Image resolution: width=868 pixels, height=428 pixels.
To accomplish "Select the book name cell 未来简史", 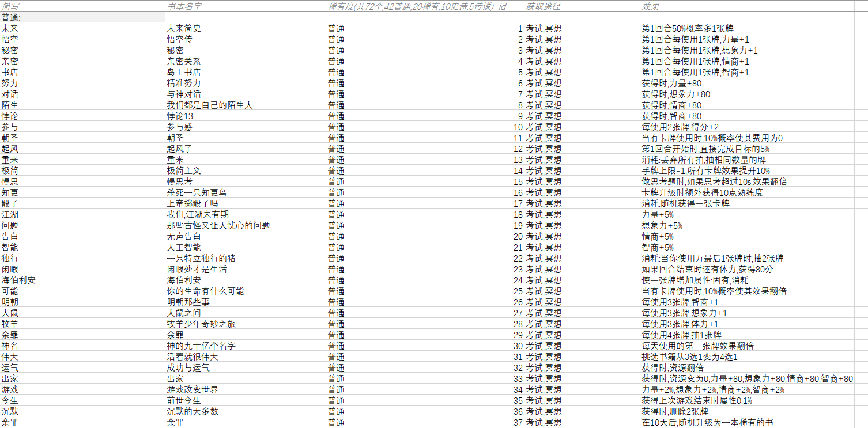I will coord(246,28).
